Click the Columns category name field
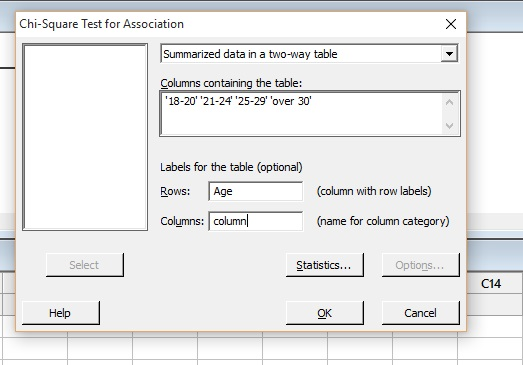 [255, 221]
